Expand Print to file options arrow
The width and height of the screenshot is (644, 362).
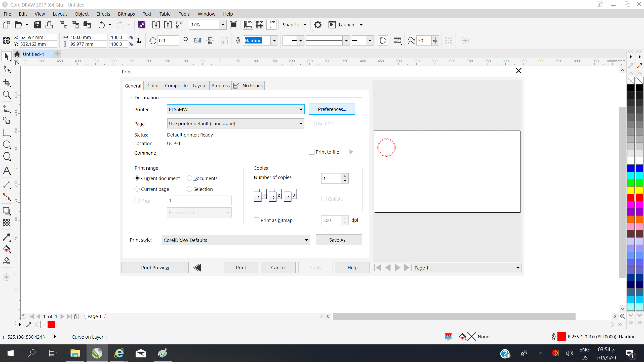click(x=351, y=152)
